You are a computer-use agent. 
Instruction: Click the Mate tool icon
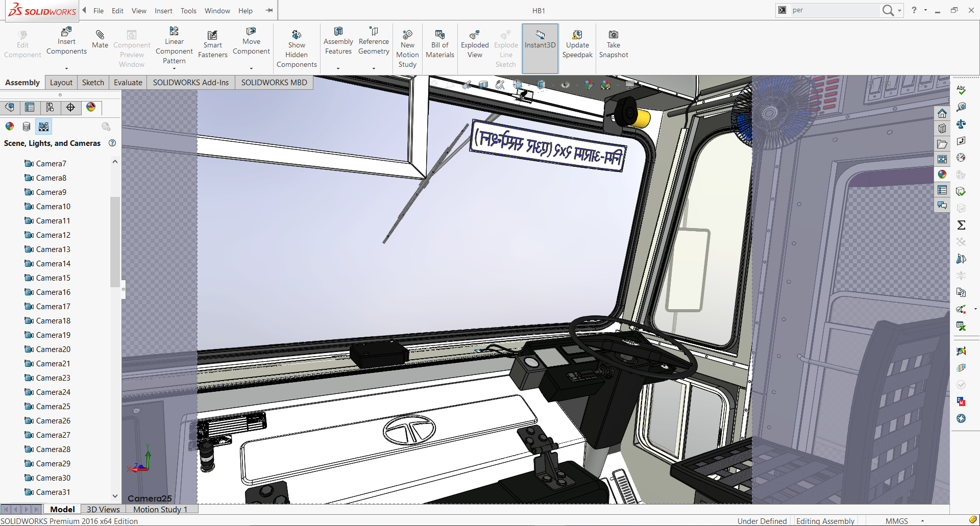(x=100, y=35)
